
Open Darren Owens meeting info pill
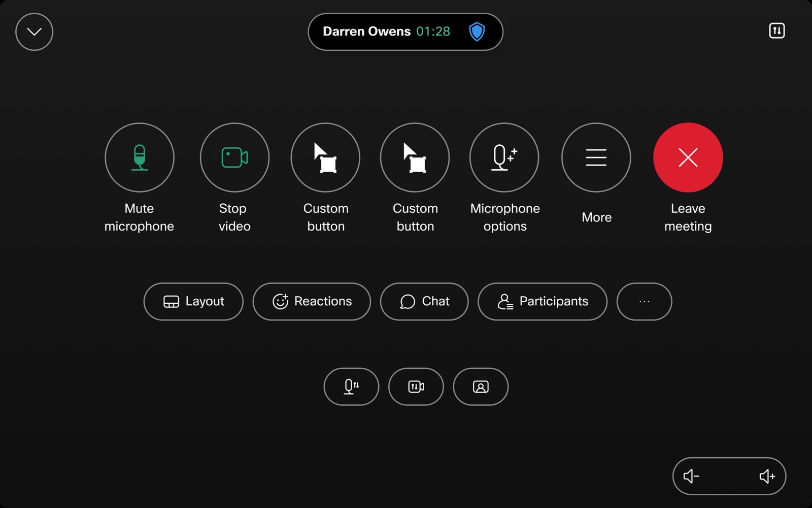pyautogui.click(x=405, y=31)
